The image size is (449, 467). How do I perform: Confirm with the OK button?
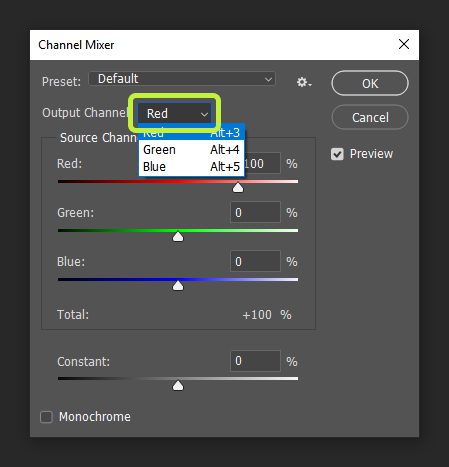coord(370,83)
